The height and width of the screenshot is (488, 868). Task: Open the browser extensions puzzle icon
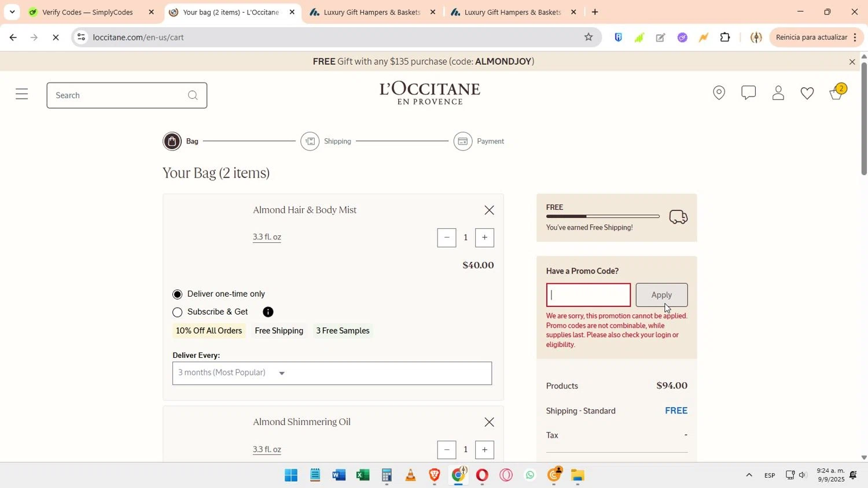click(x=725, y=38)
